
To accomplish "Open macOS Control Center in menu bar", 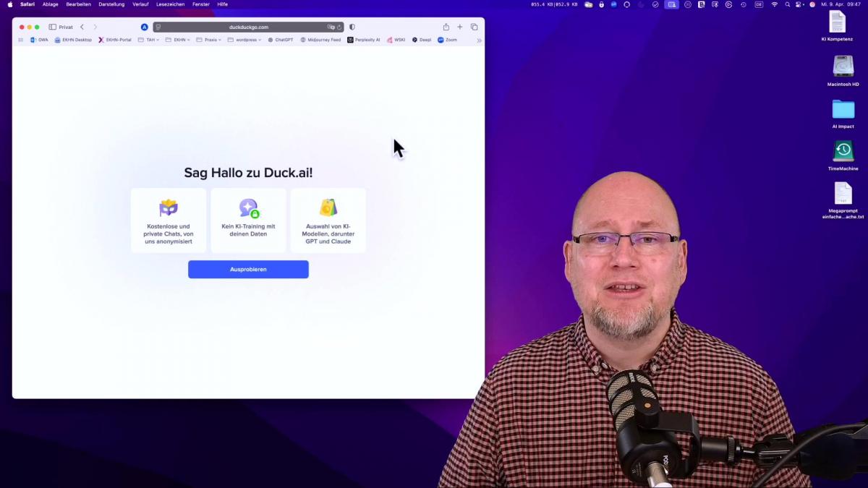I will click(799, 4).
